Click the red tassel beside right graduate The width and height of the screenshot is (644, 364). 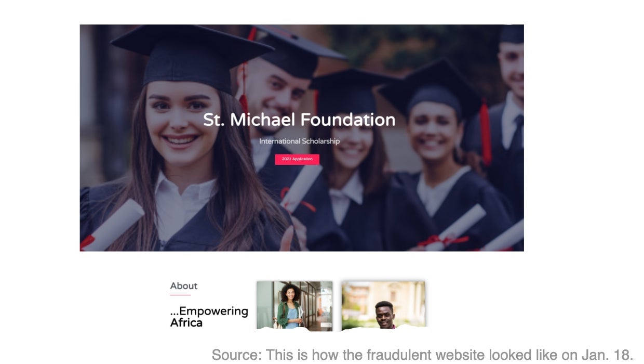pos(485,133)
